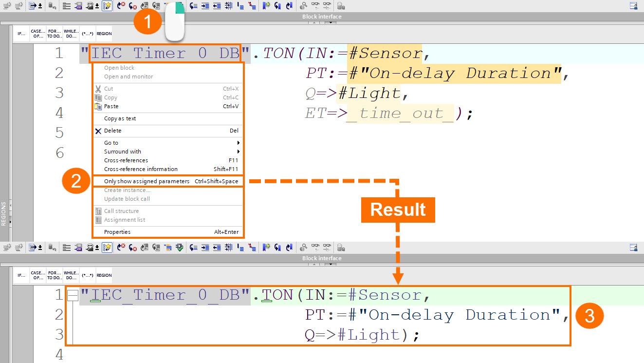The width and height of the screenshot is (644, 363).
Task: Select Copy as text menu entry
Action: (167, 118)
